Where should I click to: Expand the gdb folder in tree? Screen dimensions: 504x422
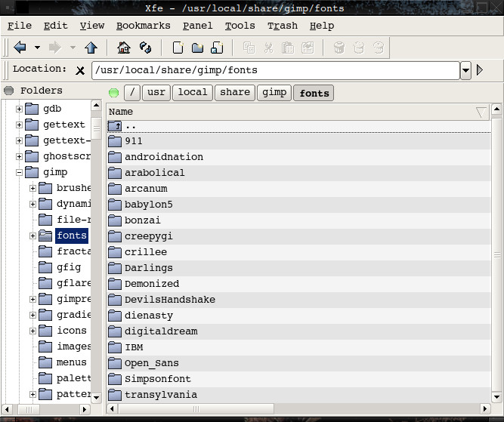[x=20, y=109]
